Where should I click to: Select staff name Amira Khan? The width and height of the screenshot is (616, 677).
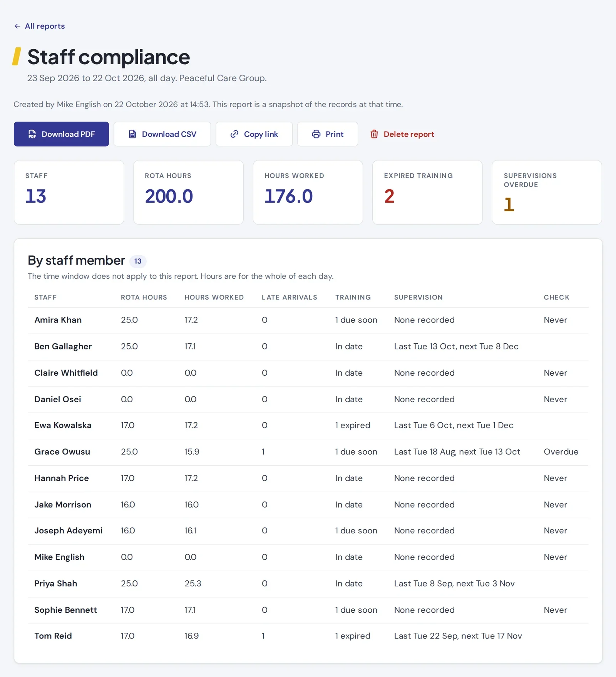58,320
